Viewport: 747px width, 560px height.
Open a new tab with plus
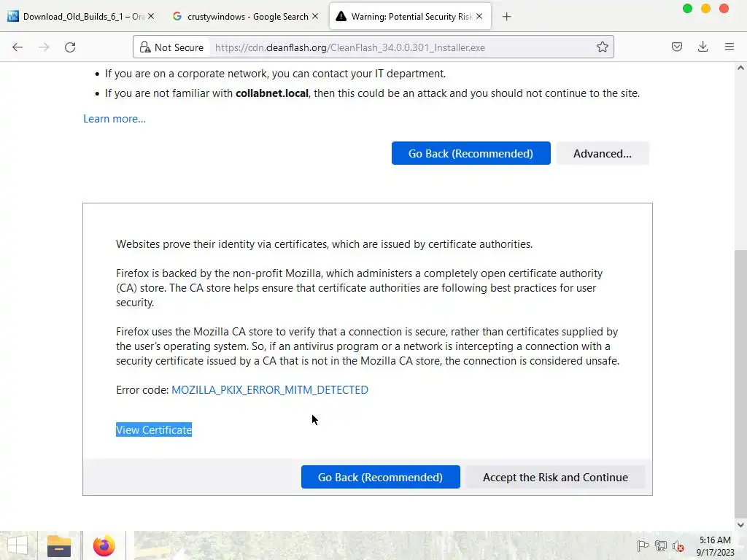(506, 17)
